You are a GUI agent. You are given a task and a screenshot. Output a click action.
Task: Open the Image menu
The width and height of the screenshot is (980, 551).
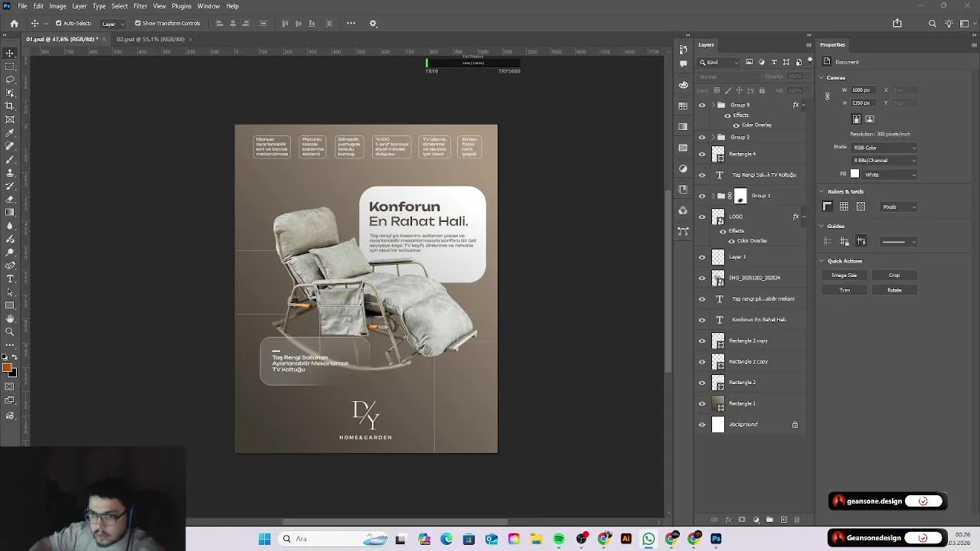57,6
